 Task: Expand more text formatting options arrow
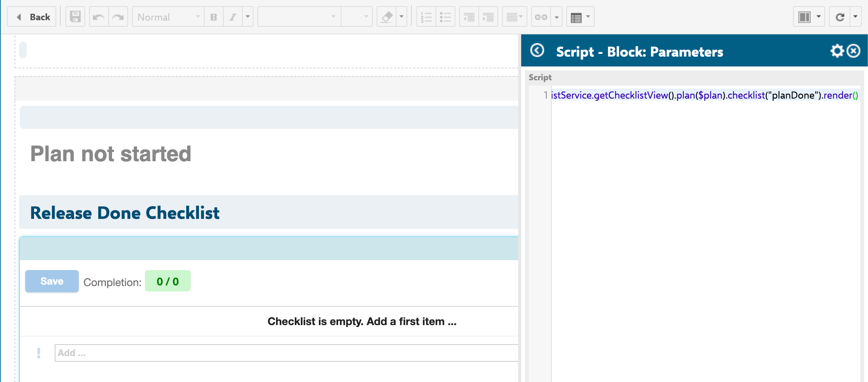tap(248, 17)
